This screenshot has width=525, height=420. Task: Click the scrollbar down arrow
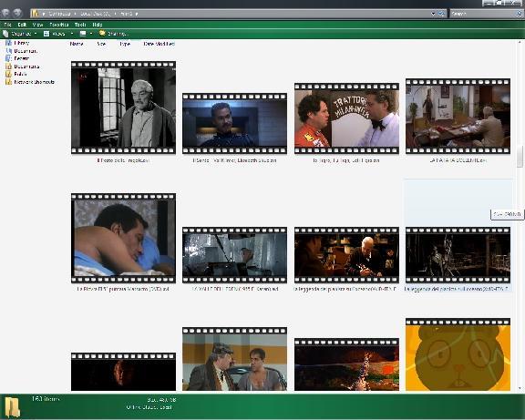(x=520, y=388)
